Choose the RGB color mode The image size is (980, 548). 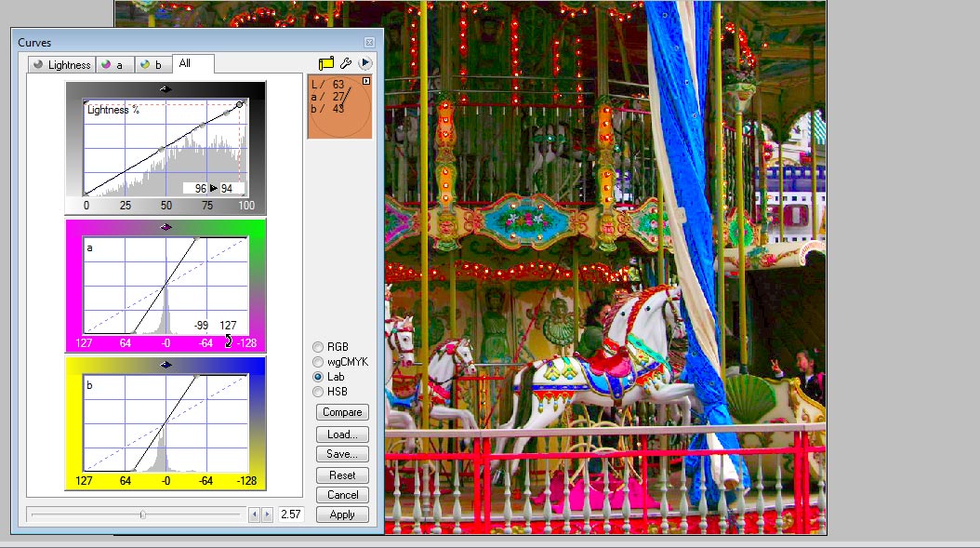tap(331, 346)
